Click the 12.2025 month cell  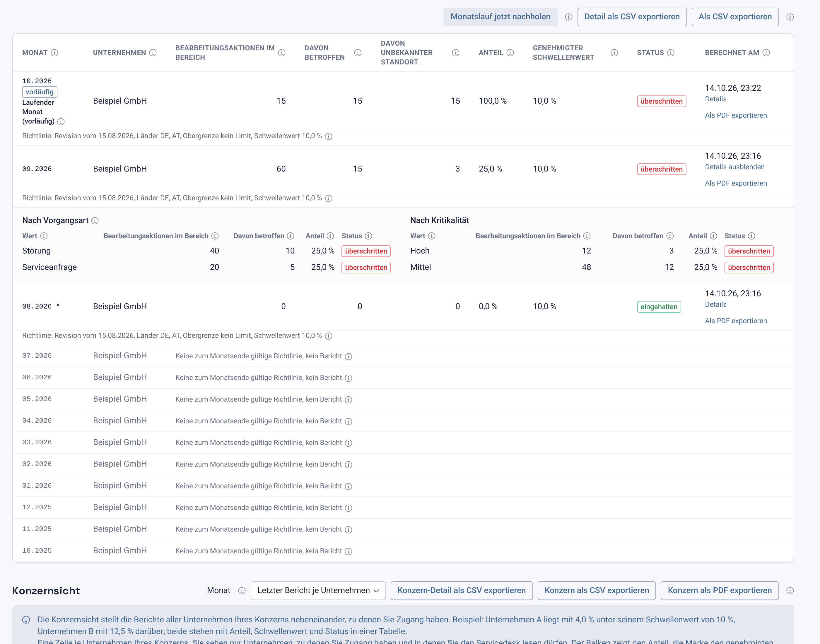(37, 508)
